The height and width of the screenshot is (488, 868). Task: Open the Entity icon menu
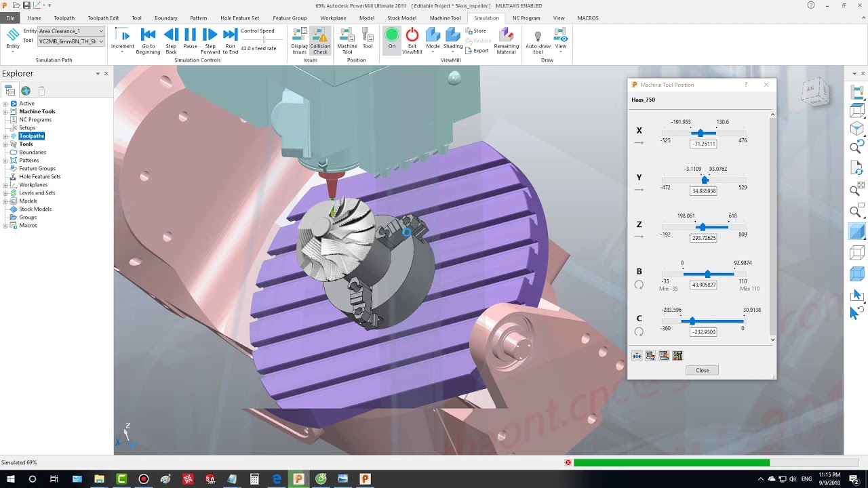[13, 41]
